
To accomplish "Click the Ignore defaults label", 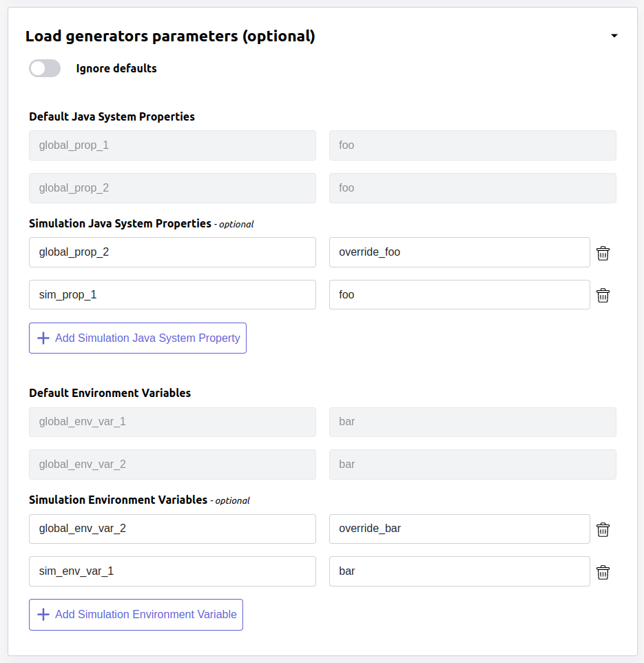I will 116,68.
